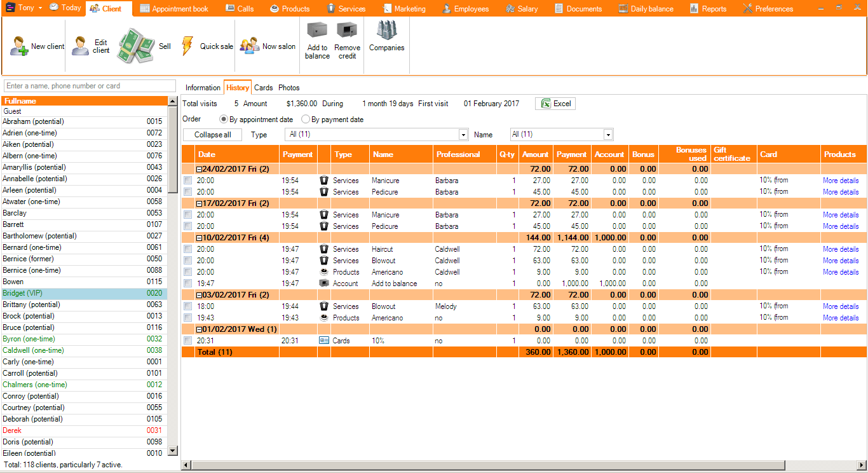Open the Name filter dropdown
The height and width of the screenshot is (473, 868).
pyautogui.click(x=608, y=135)
